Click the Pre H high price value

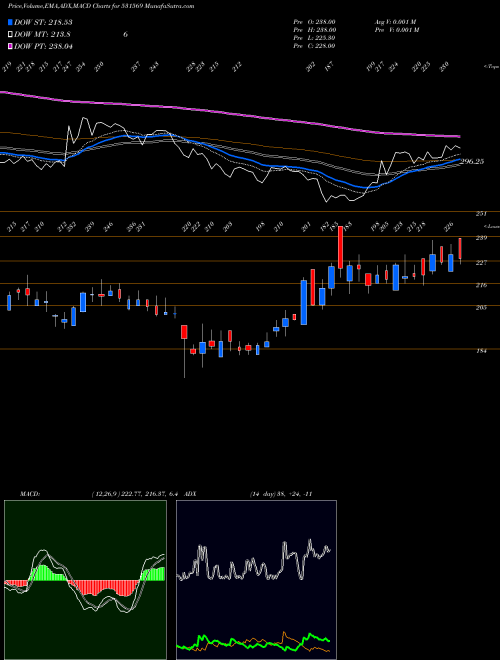[314, 30]
